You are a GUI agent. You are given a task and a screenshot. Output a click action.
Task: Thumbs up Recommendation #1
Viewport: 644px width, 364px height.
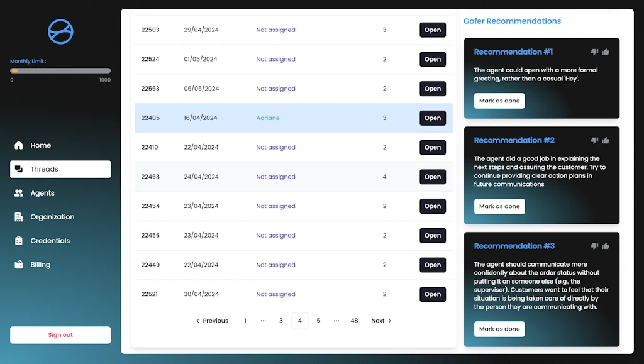[606, 52]
